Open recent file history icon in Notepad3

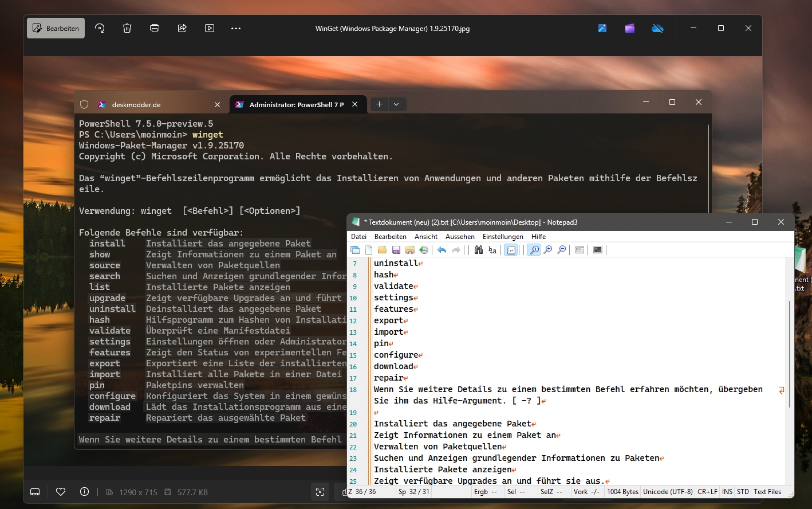coord(424,250)
